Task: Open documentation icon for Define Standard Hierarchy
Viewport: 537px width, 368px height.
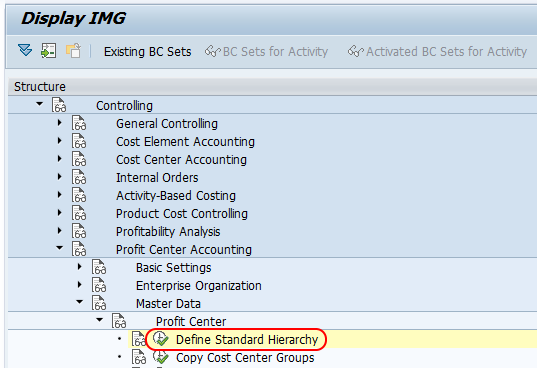Action: tap(139, 339)
